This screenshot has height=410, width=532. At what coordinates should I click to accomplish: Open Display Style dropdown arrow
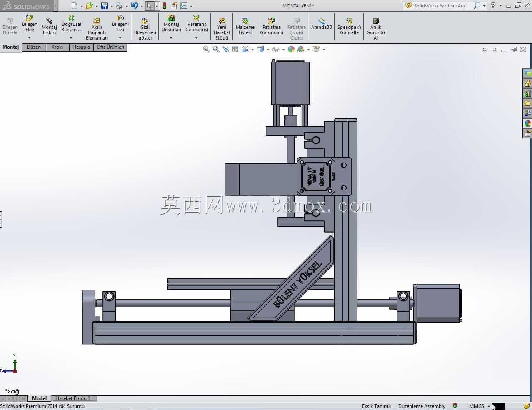pyautogui.click(x=268, y=50)
